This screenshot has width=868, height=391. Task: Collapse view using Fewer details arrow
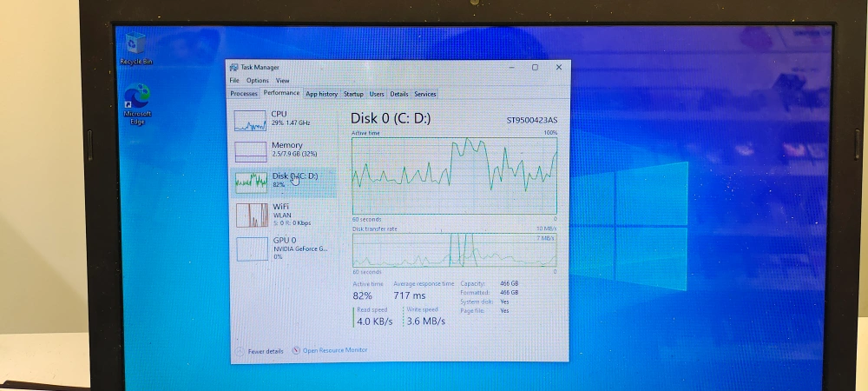point(239,351)
